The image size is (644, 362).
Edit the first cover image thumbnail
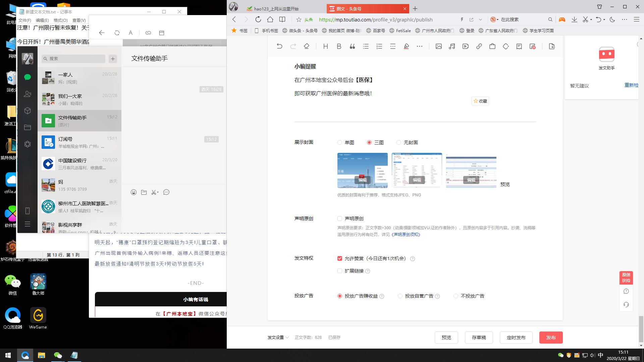[362, 180]
